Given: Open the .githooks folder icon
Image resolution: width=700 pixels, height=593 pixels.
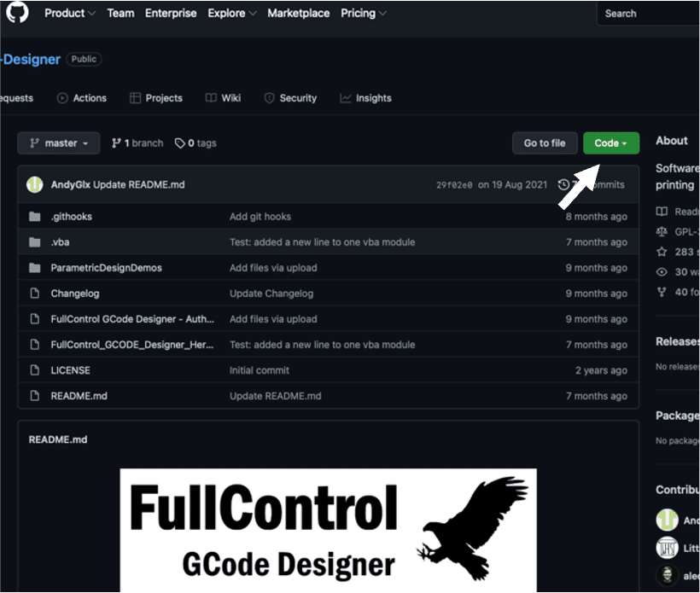Looking at the screenshot, I should click(34, 216).
